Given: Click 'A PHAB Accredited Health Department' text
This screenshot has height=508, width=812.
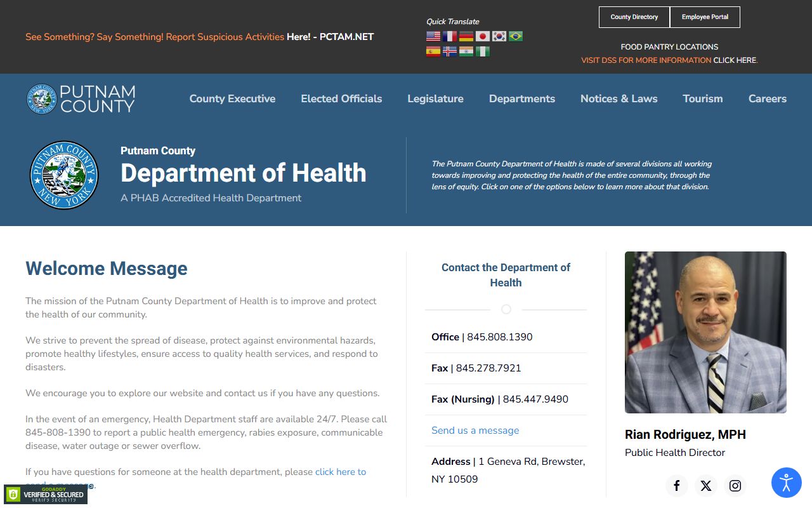Looking at the screenshot, I should pos(211,198).
